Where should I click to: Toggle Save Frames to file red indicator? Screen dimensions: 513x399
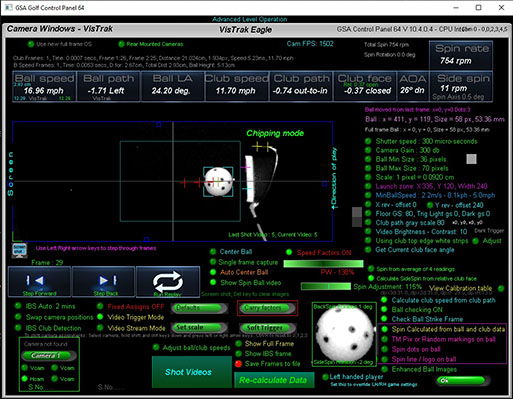[238, 364]
